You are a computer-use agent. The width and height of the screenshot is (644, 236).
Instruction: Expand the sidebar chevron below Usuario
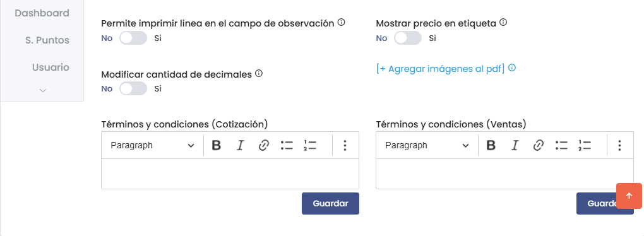click(42, 90)
